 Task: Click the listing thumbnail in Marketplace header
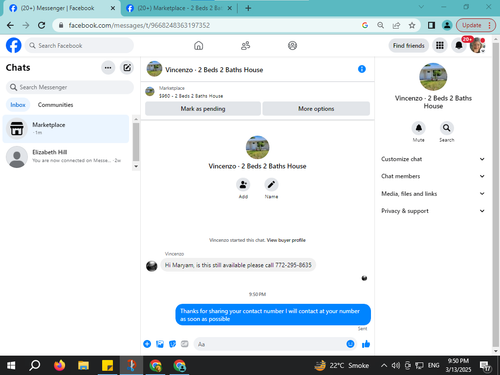pos(150,92)
